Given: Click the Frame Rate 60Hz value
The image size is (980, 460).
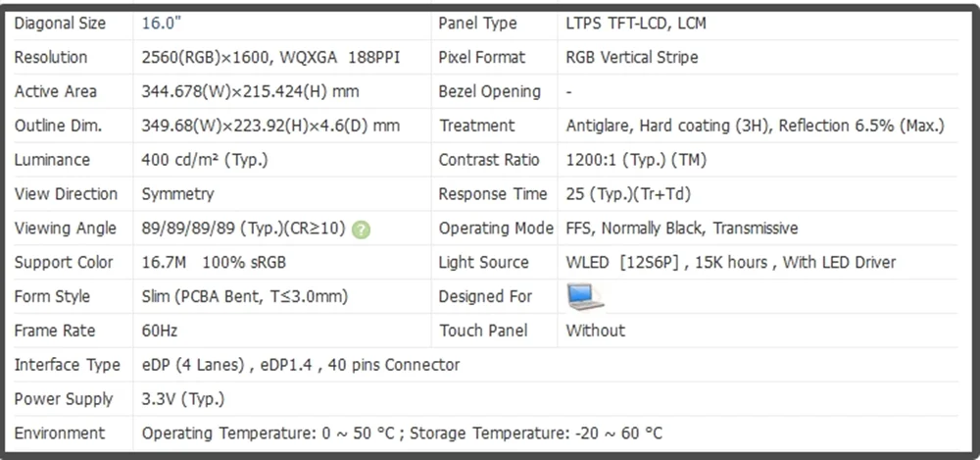Looking at the screenshot, I should (x=160, y=332).
